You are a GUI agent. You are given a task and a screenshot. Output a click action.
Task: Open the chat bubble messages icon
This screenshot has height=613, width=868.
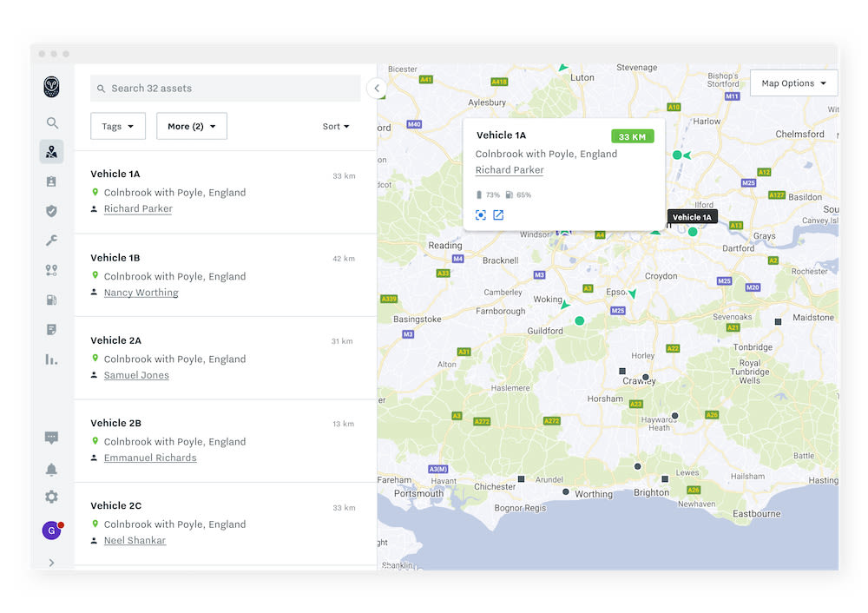pos(52,438)
